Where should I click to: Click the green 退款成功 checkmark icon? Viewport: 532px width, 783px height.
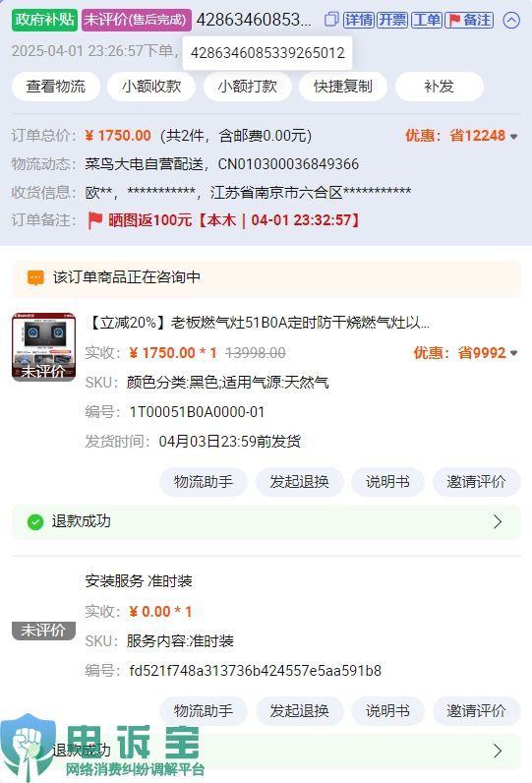[35, 521]
